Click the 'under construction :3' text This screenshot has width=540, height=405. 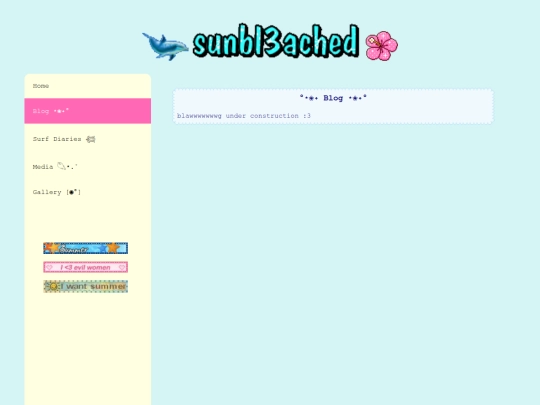[268, 116]
